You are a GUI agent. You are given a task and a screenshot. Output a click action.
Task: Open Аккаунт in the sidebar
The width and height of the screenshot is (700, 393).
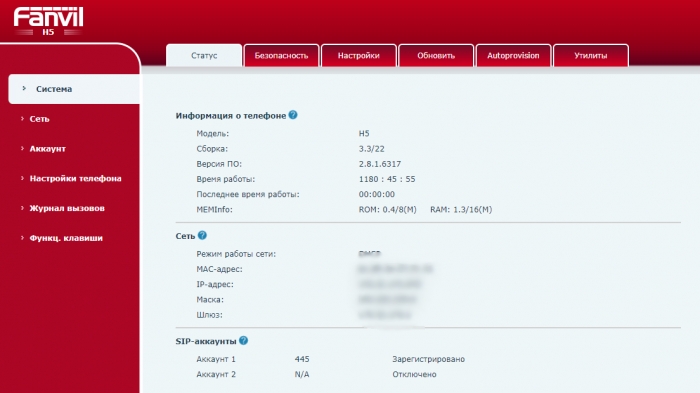[47, 149]
